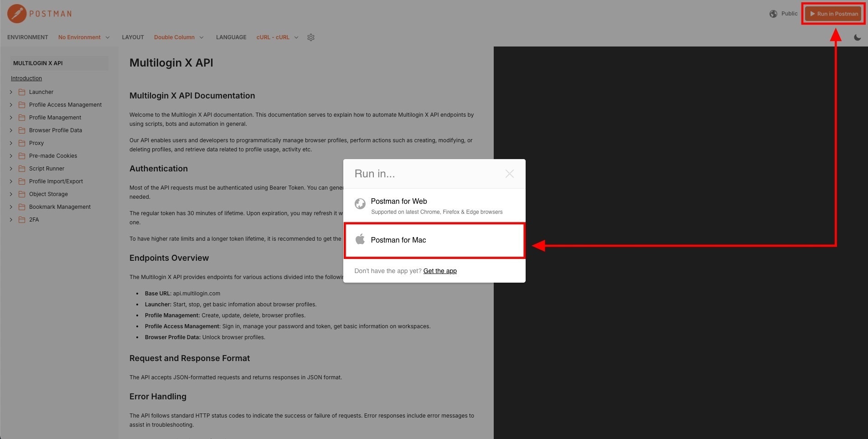Click the Apple icon beside Postman for Mac
This screenshot has width=868, height=439.
(x=360, y=239)
